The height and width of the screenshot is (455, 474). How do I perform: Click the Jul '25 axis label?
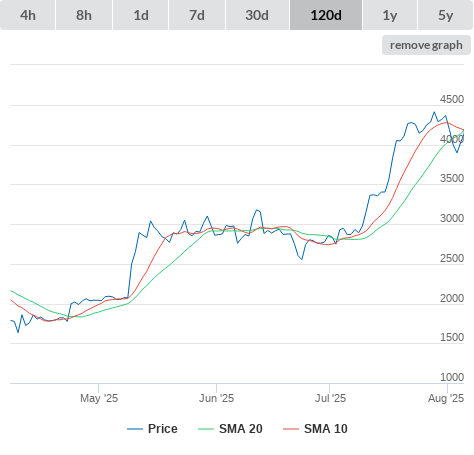pos(330,398)
